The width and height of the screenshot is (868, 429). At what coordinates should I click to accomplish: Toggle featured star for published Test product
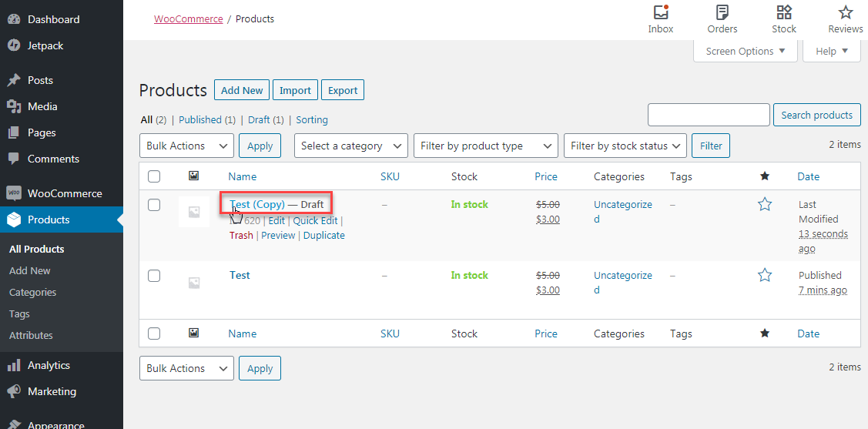(765, 275)
